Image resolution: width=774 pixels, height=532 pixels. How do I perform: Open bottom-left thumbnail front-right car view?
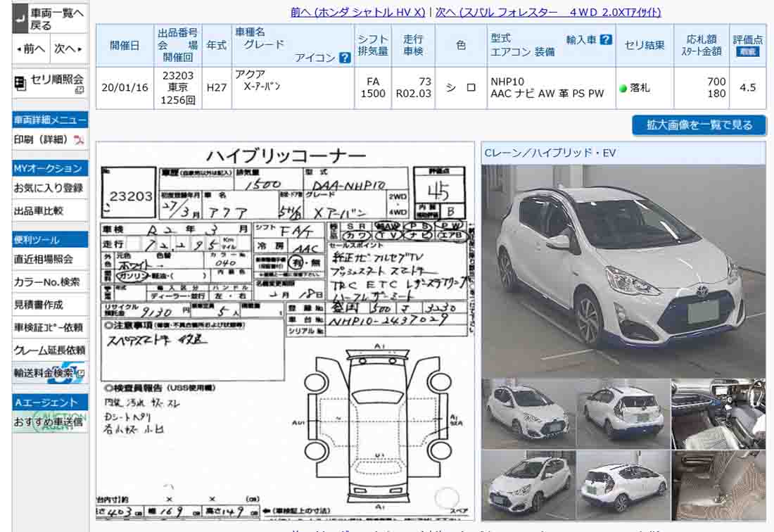pos(528,485)
